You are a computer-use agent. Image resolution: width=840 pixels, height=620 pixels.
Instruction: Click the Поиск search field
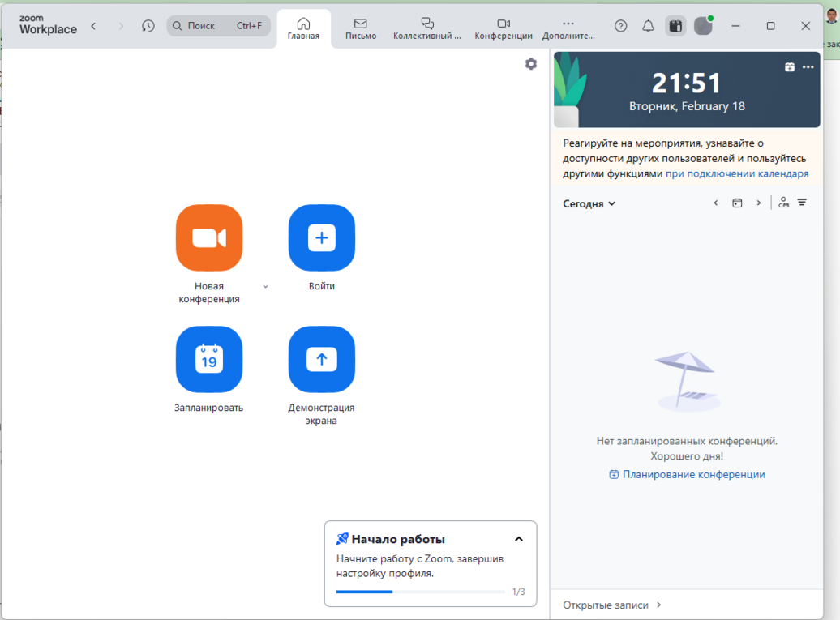(x=218, y=26)
